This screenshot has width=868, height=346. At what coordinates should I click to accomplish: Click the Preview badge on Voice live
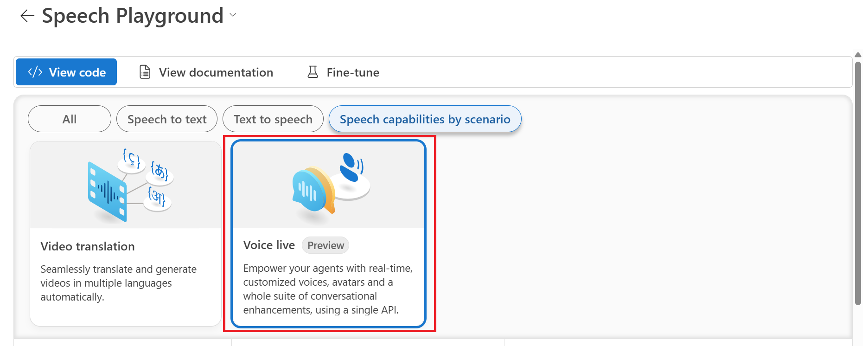[x=325, y=245]
